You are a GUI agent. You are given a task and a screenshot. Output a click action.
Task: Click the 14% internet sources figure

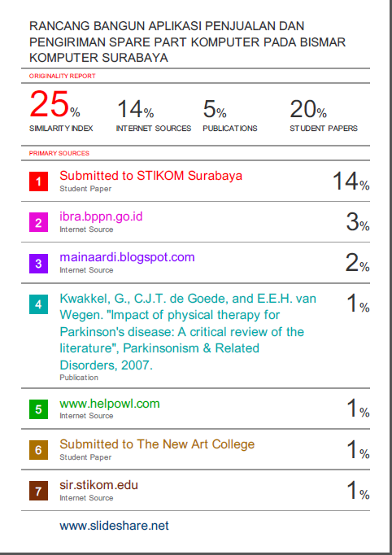(x=135, y=109)
